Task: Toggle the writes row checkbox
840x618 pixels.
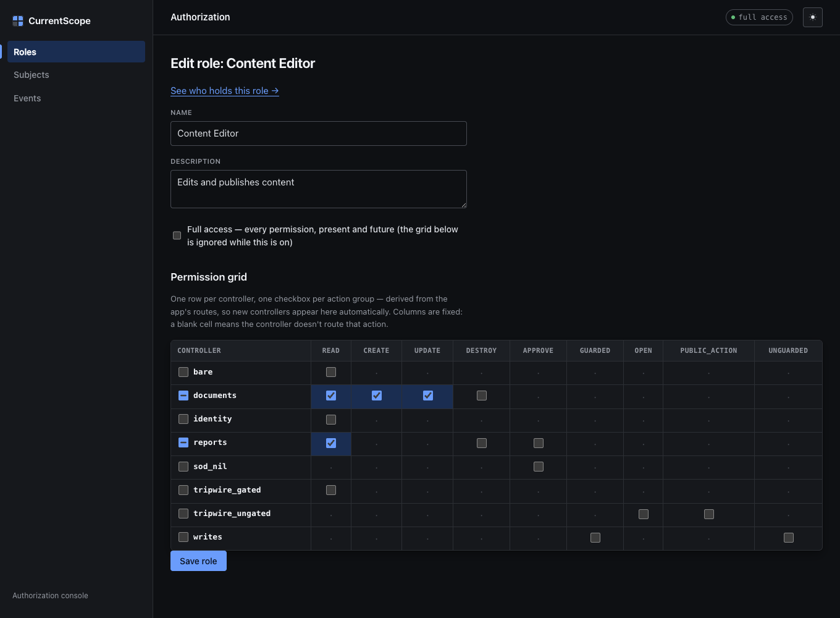Action: (x=183, y=537)
